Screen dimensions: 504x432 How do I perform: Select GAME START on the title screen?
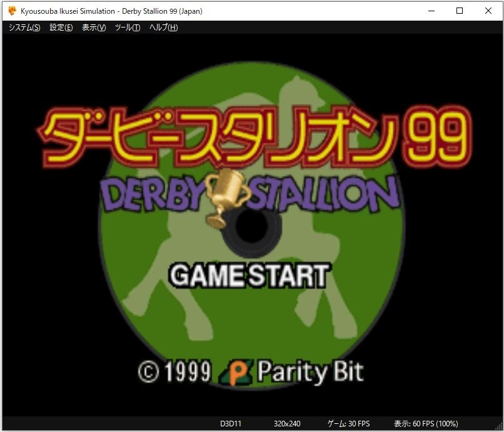pos(250,274)
